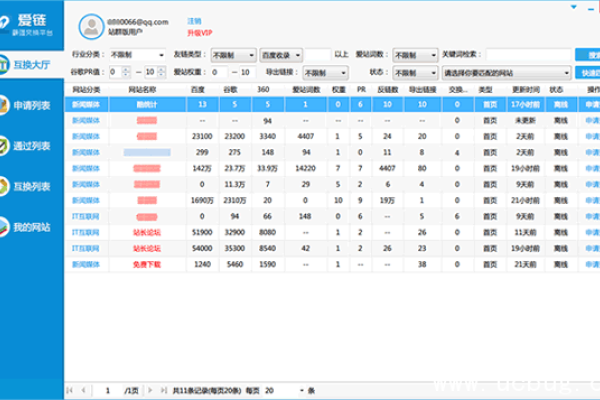Decrease the 谷歌PR值 minimum value
This screenshot has width=600, height=400.
click(126, 75)
